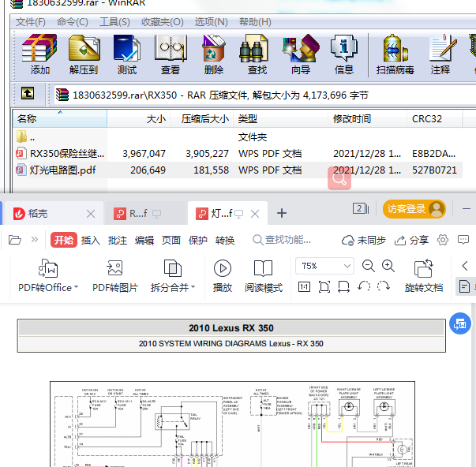The height and width of the screenshot is (467, 476).
Task: Add a new tab with plus button
Action: pos(282,213)
